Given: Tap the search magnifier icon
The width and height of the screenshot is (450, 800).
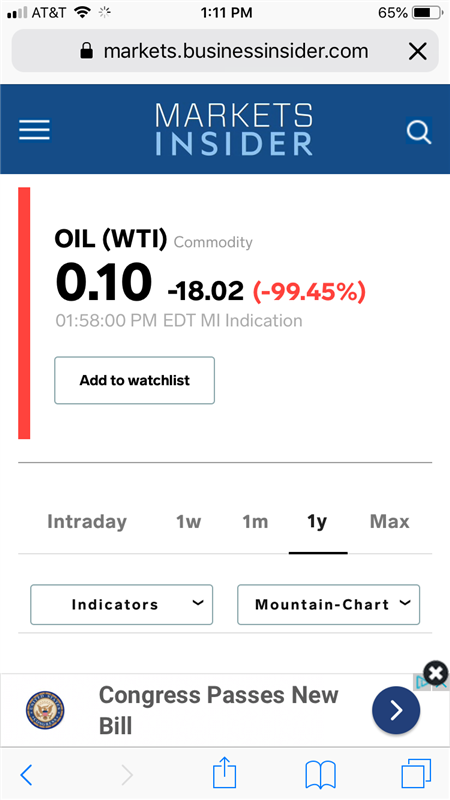Looking at the screenshot, I should click(419, 131).
